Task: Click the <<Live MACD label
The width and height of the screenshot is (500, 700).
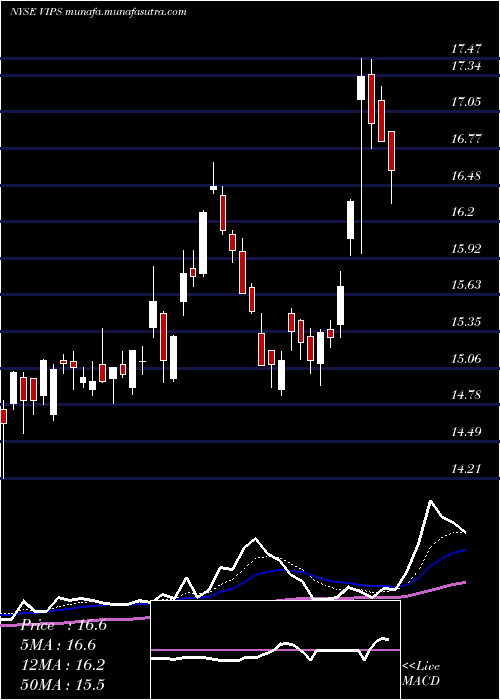Action: coord(421,674)
